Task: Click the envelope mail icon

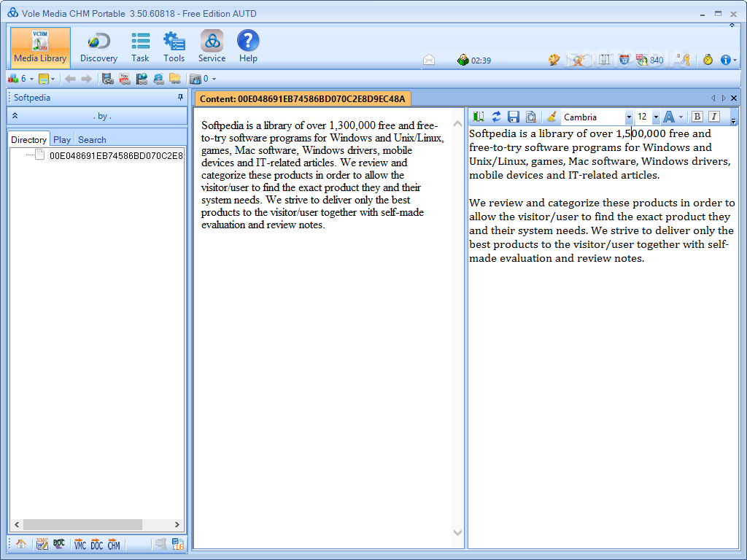Action: pyautogui.click(x=429, y=60)
